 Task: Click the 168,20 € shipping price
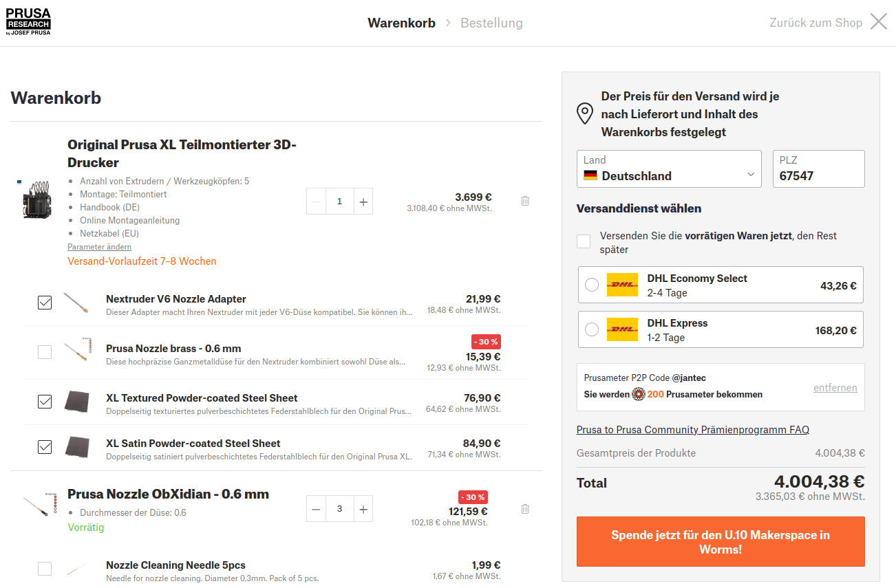point(836,331)
